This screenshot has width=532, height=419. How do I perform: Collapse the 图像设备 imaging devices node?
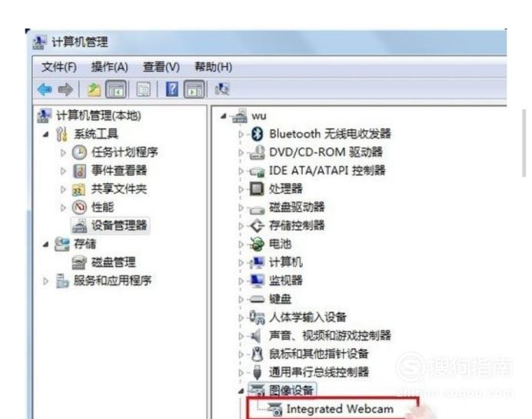point(241,391)
